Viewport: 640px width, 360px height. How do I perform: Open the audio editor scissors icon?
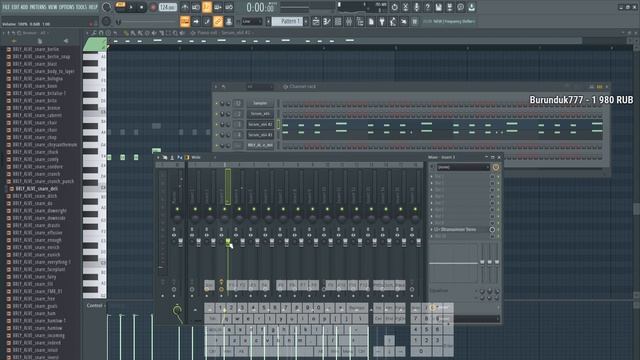(x=405, y=7)
